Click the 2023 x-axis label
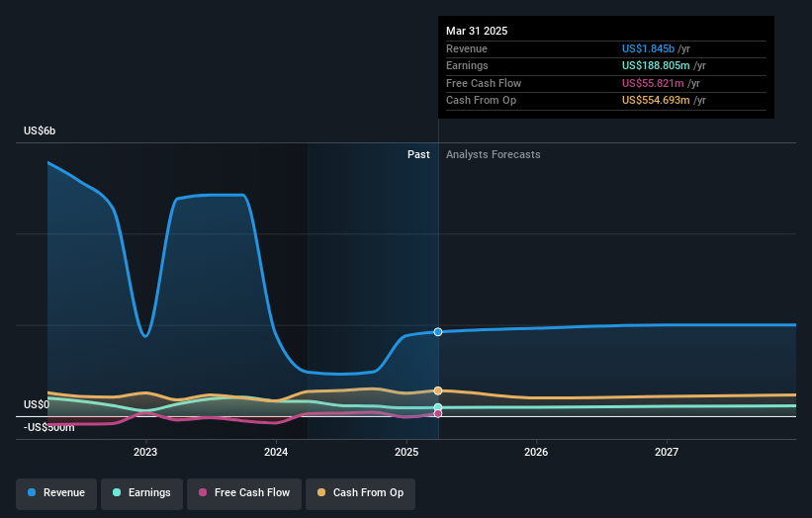The height and width of the screenshot is (518, 812). (145, 453)
